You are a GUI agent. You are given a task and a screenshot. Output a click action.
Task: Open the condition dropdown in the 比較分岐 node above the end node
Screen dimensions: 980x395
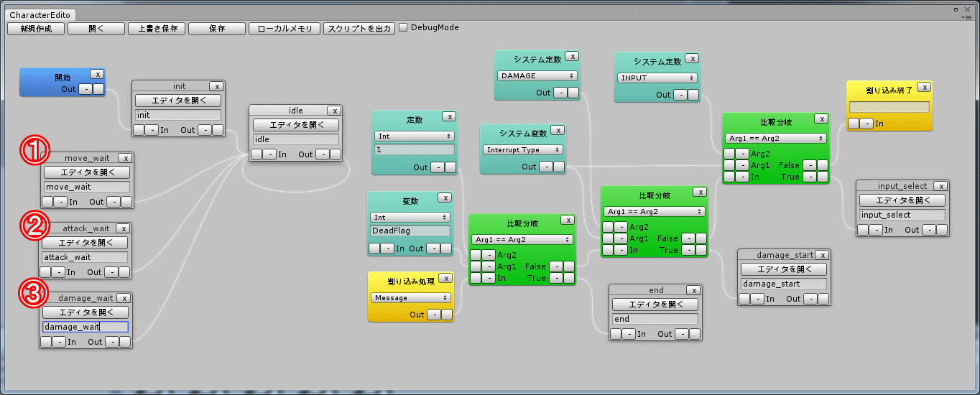pyautogui.click(x=655, y=211)
